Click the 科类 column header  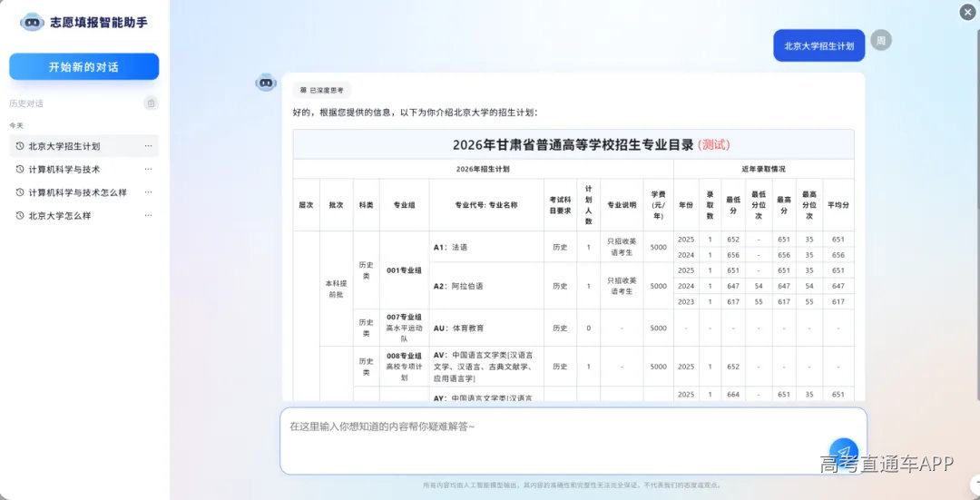coord(367,205)
